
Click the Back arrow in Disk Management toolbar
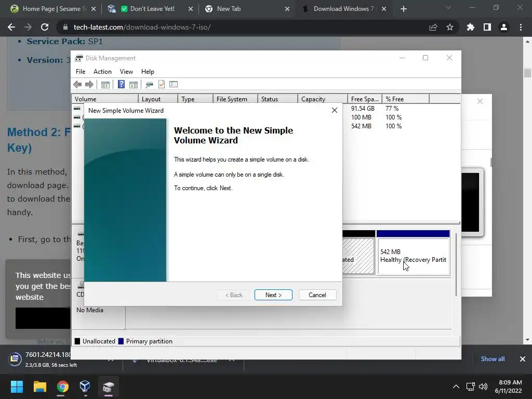click(x=77, y=85)
